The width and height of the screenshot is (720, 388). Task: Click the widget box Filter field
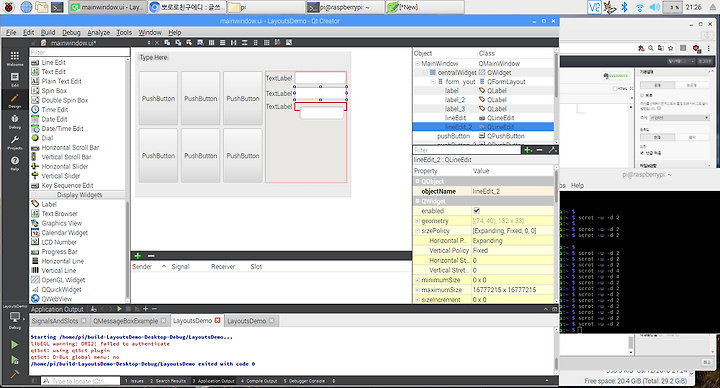coord(79,52)
